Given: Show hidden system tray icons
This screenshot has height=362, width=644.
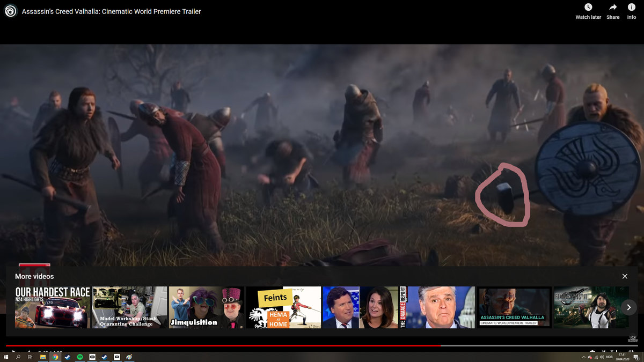Looking at the screenshot, I should [584, 357].
